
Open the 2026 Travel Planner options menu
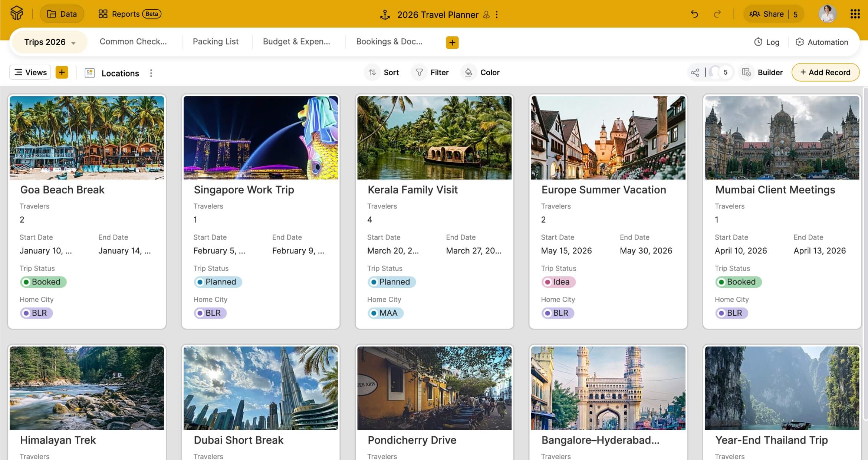pyautogui.click(x=497, y=14)
